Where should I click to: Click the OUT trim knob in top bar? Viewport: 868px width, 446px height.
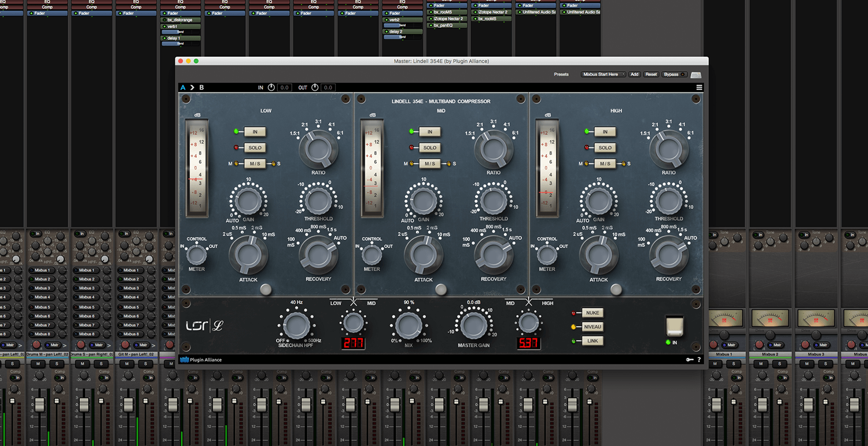tap(315, 87)
